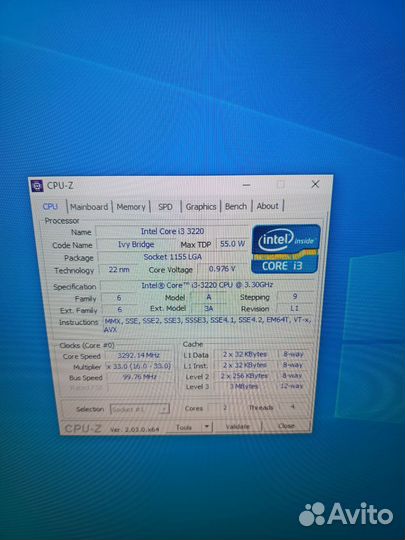
Task: Click the Ver. 2.03.0.x64 version text
Action: pyautogui.click(x=135, y=429)
